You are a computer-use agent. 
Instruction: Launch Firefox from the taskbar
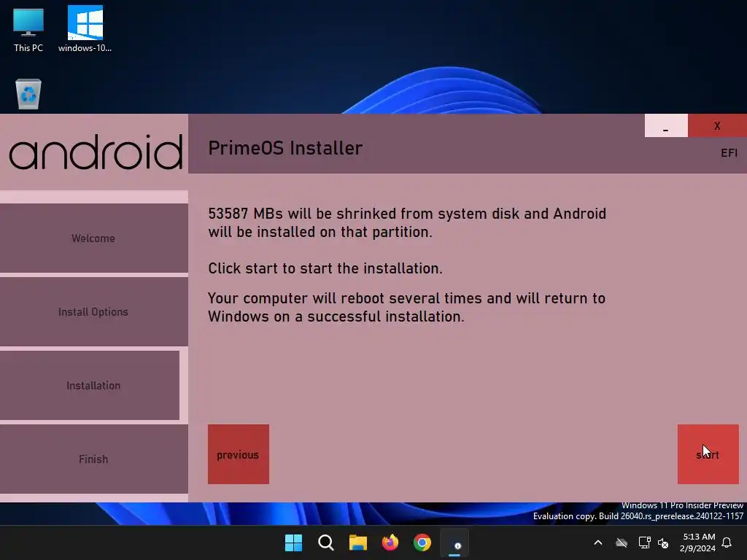click(390, 542)
